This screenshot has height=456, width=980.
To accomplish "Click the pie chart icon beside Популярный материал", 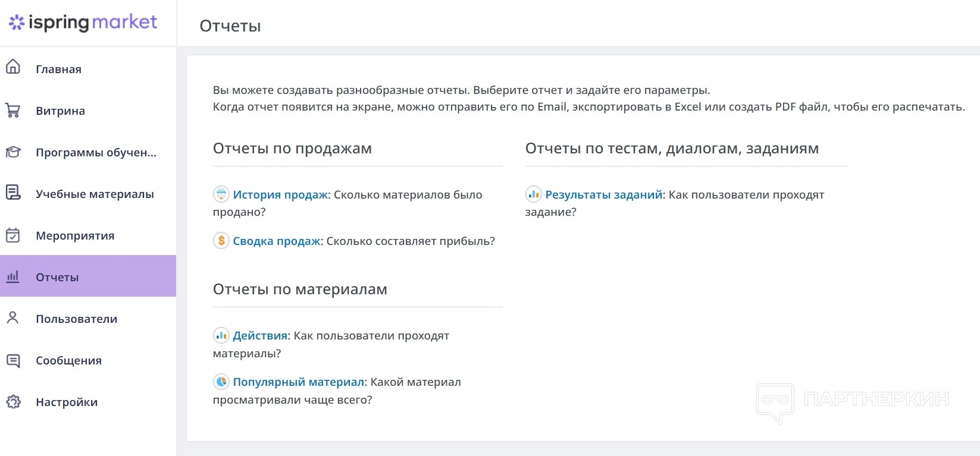I will point(221,382).
